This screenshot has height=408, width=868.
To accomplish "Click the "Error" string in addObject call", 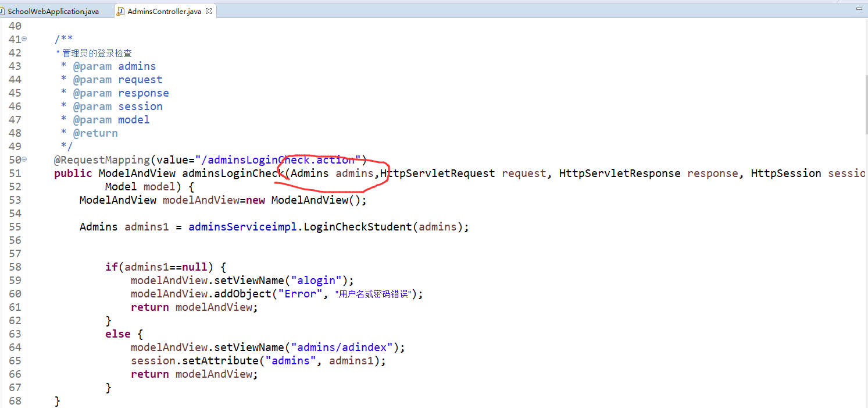I will pyautogui.click(x=300, y=294).
